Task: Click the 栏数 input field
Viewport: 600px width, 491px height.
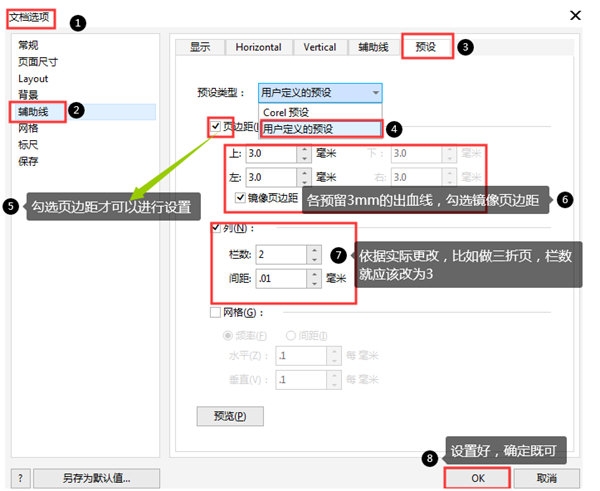Action: click(279, 255)
